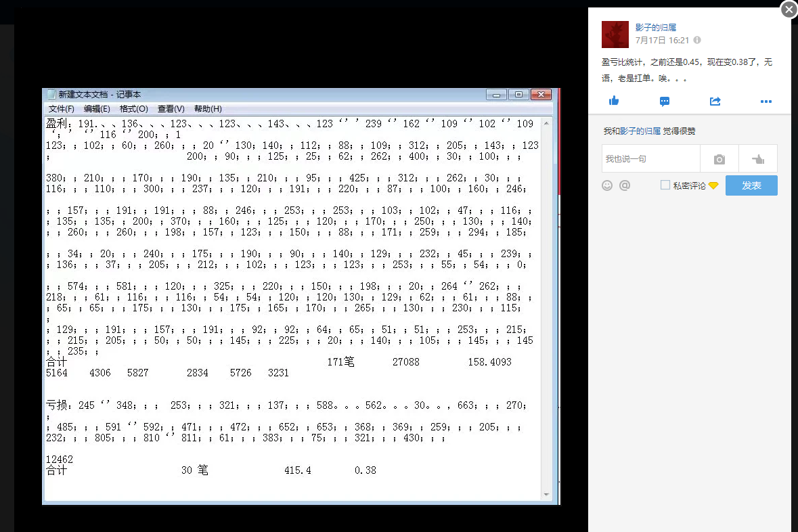
Task: Click the 盈利 label in the text
Action: coord(56,124)
